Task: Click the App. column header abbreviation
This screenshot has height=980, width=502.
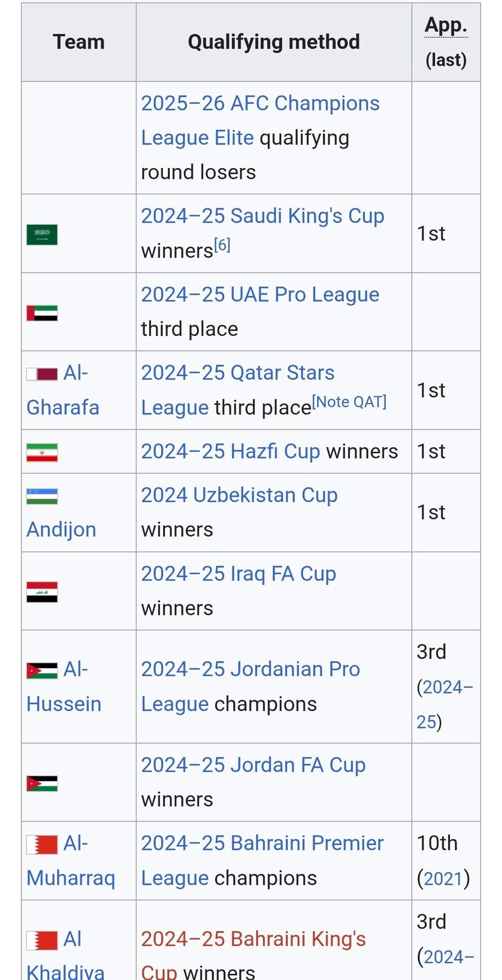Action: pyautogui.click(x=446, y=25)
